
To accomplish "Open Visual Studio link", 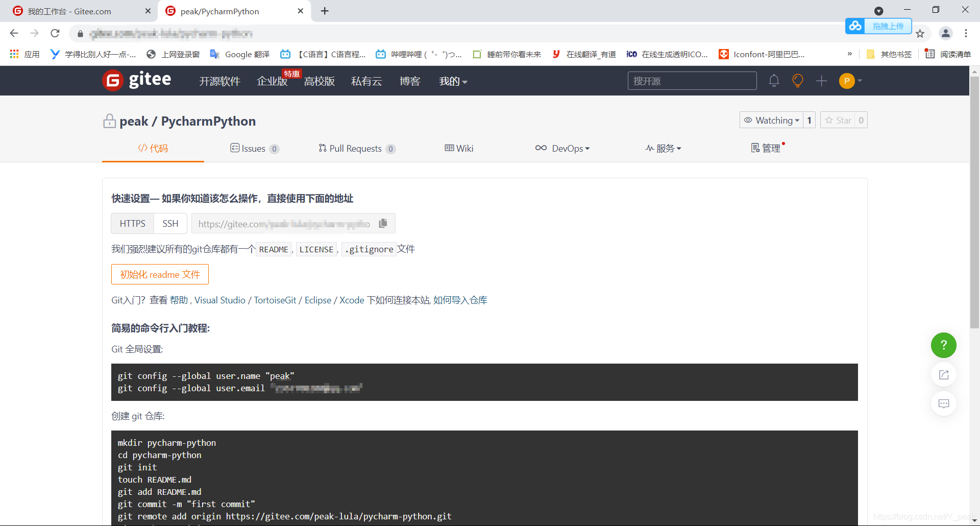I will pyautogui.click(x=220, y=300).
